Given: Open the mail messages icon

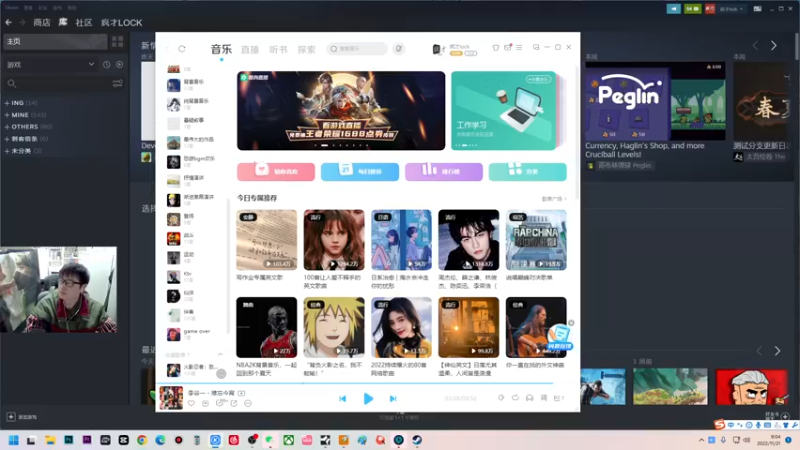Looking at the screenshot, I should [508, 47].
